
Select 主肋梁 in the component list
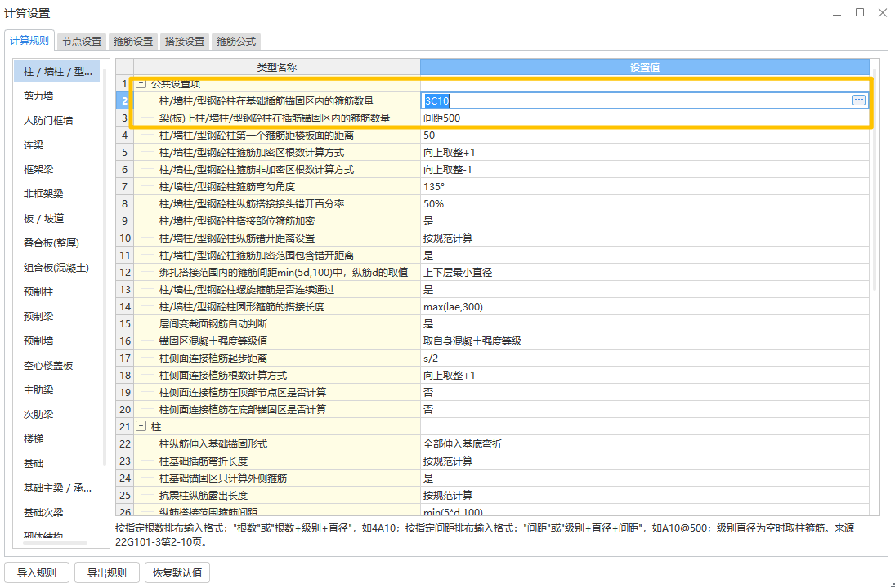57,390
